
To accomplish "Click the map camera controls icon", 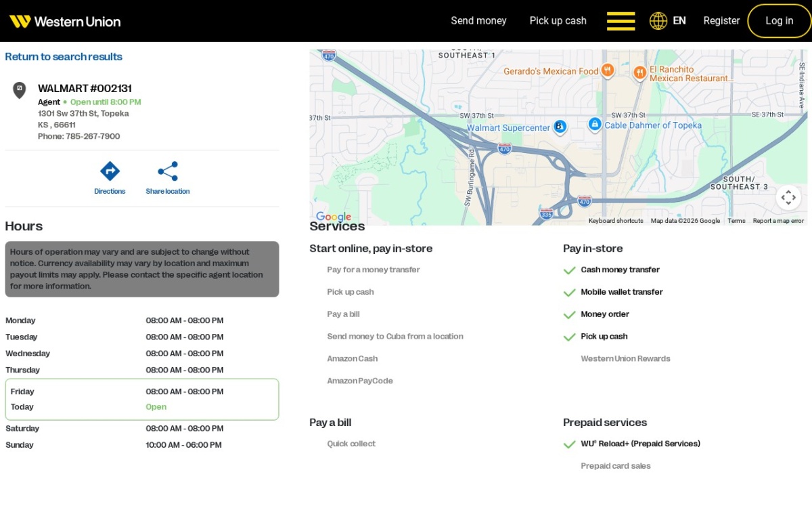I will 788,198.
